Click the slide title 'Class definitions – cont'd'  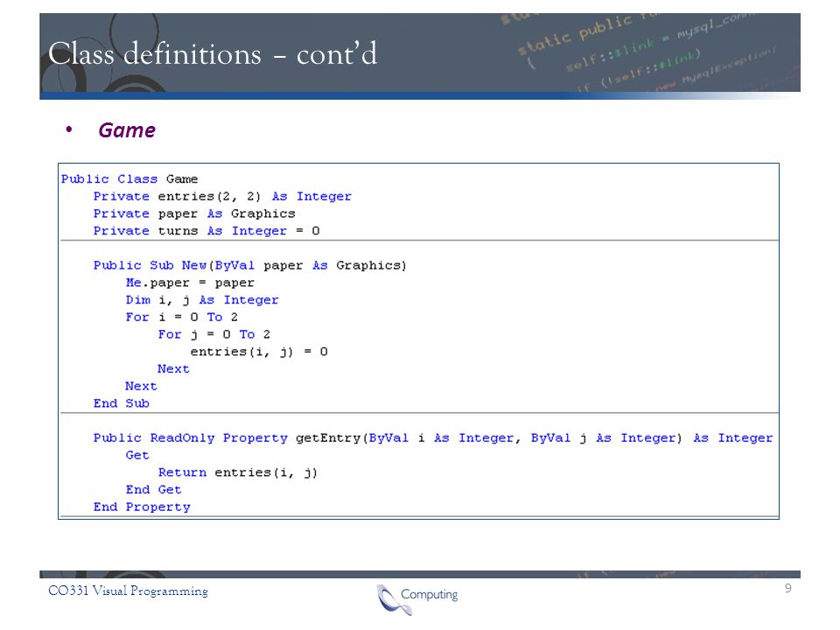point(213,54)
